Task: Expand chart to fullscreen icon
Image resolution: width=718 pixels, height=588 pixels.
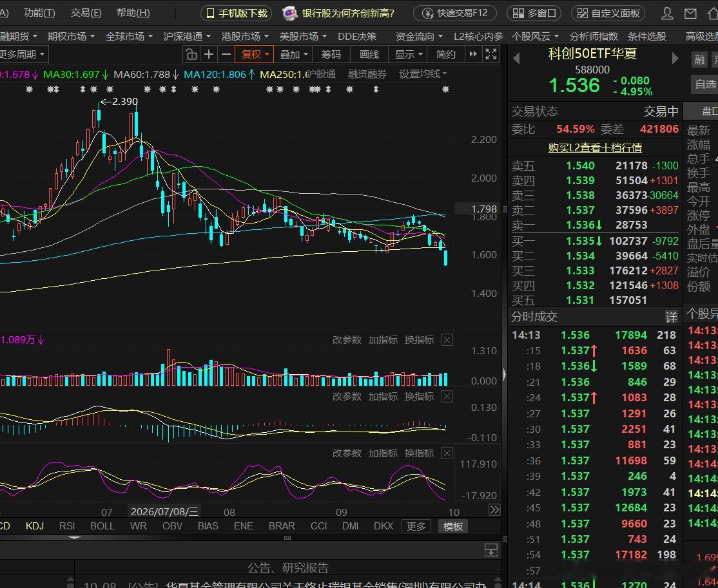Action: [491, 55]
